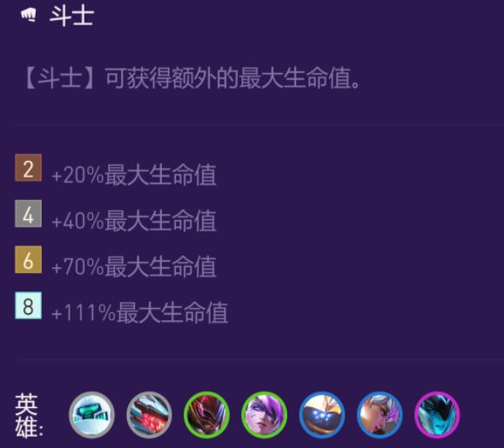Click the silver tier 4 badge
Screen dimensions: 504x448
tap(28, 214)
